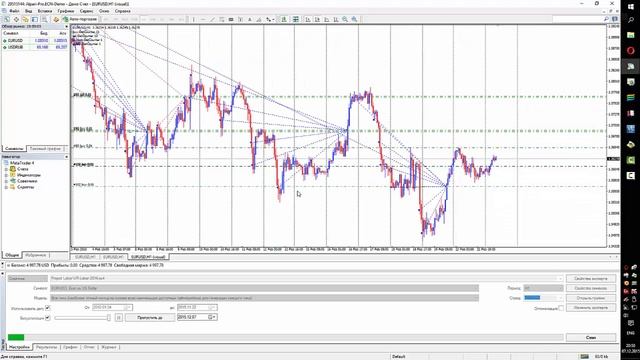Screen dimensions: 640x360
Task: Select EURUSD row in Market Watch
Action: click(x=35, y=41)
